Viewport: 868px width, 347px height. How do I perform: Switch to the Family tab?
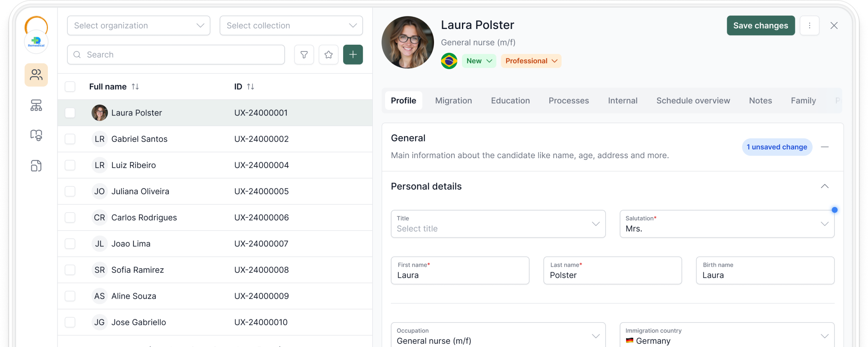[803, 101]
